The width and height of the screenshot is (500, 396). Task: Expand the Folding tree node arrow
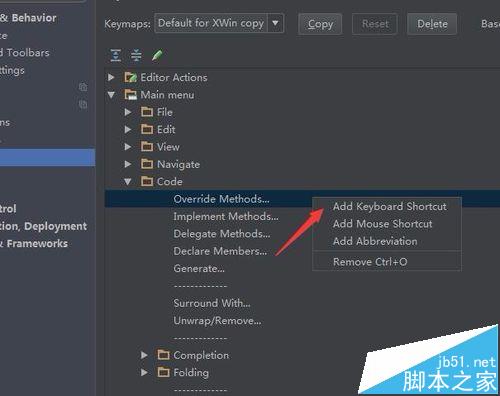click(144, 372)
